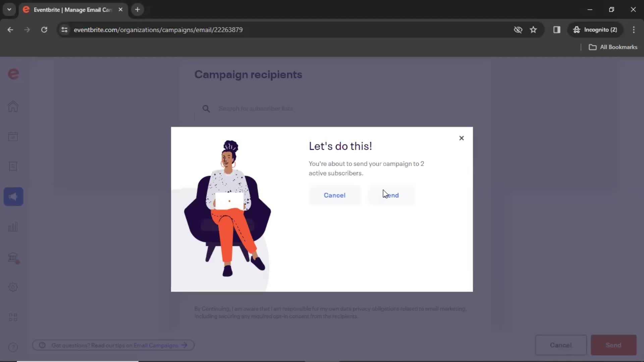Open All Bookmarks folder
Screen dimensions: 644x362
613,47
